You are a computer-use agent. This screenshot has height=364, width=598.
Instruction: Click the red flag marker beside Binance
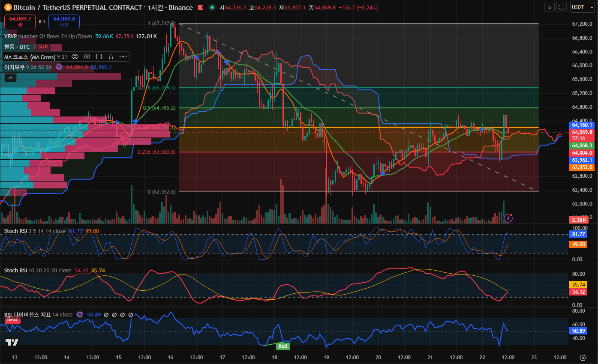click(x=201, y=7)
